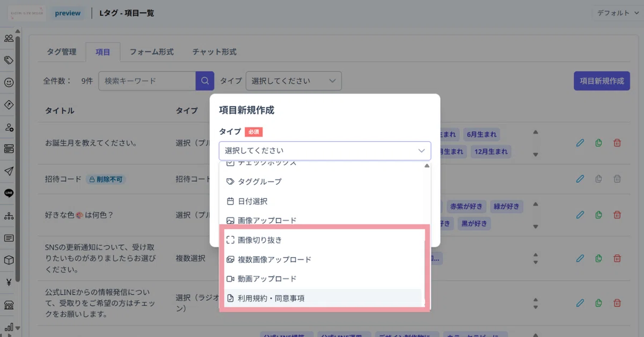Edit the SNSの更新通知 row
This screenshot has width=644, height=337.
point(580,258)
